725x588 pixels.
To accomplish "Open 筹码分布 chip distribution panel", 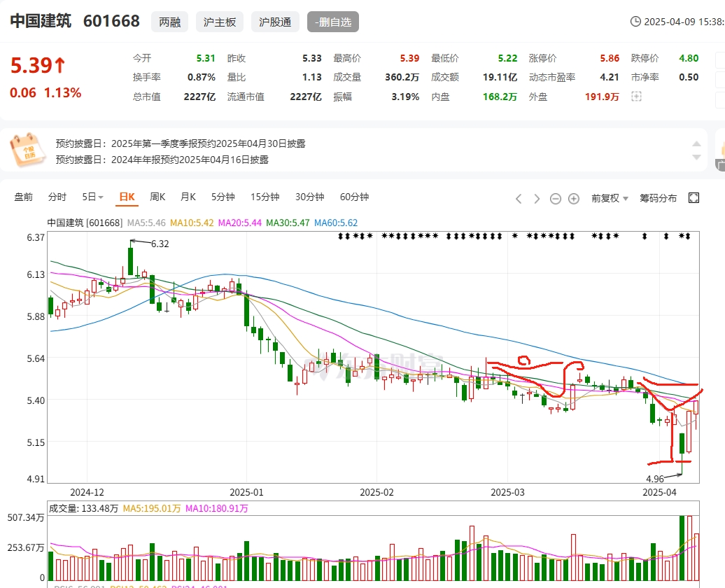I will (x=658, y=198).
